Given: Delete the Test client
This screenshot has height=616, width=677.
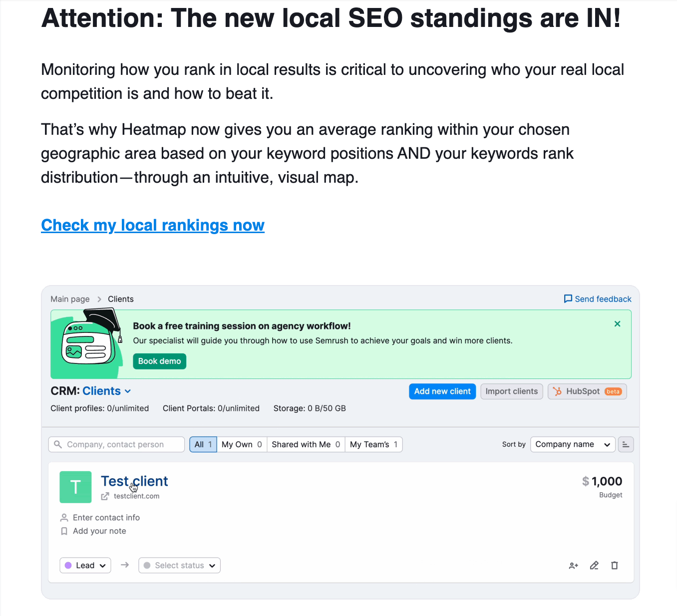Looking at the screenshot, I should [x=615, y=565].
